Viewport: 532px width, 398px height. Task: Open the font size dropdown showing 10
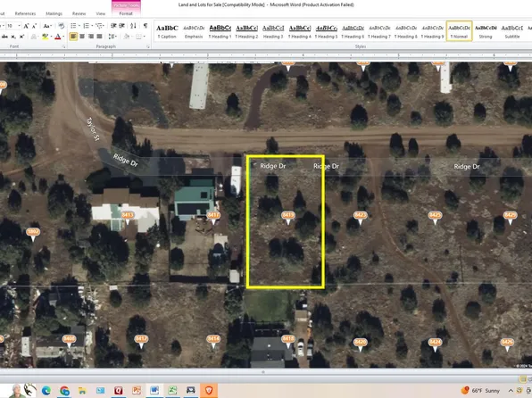(x=19, y=26)
